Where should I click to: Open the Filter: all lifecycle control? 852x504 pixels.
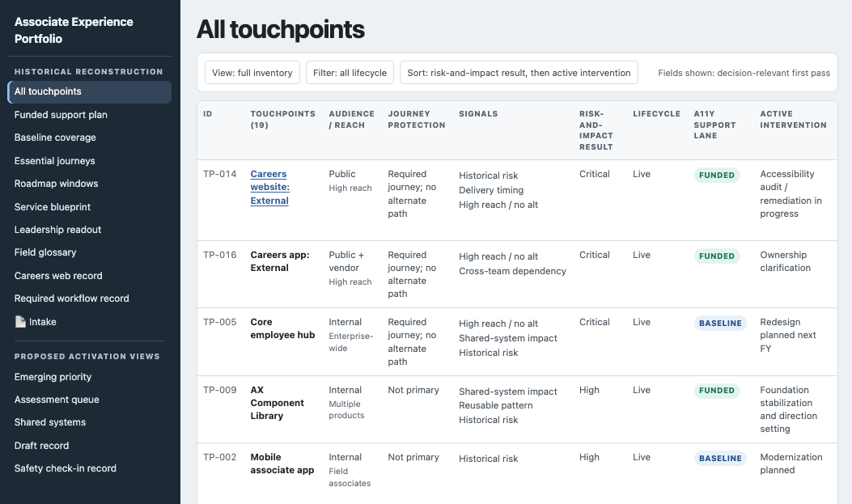coord(350,73)
